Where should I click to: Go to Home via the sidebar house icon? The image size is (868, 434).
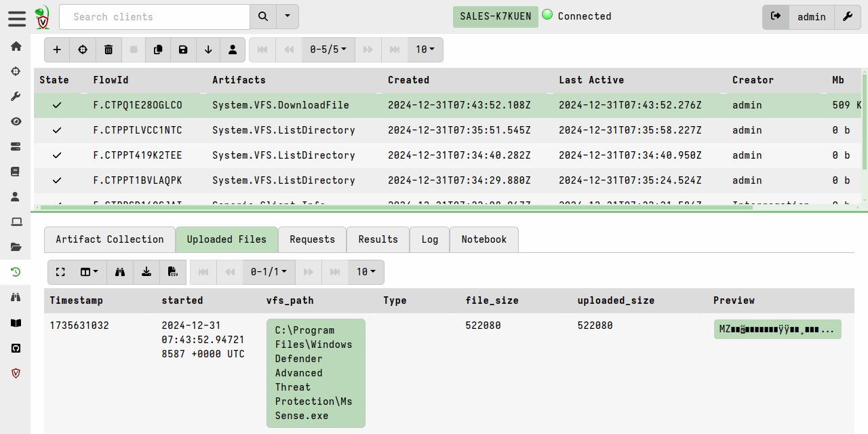click(x=16, y=46)
